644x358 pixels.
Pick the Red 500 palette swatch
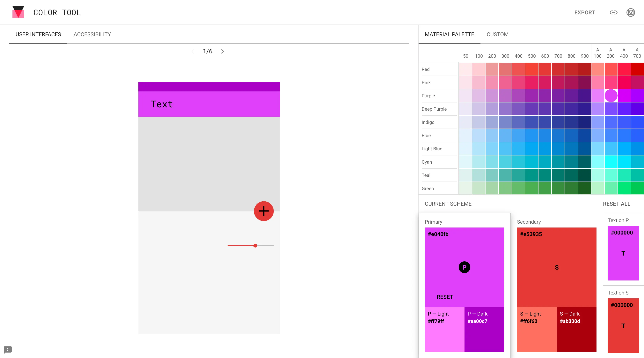pyautogui.click(x=531, y=69)
